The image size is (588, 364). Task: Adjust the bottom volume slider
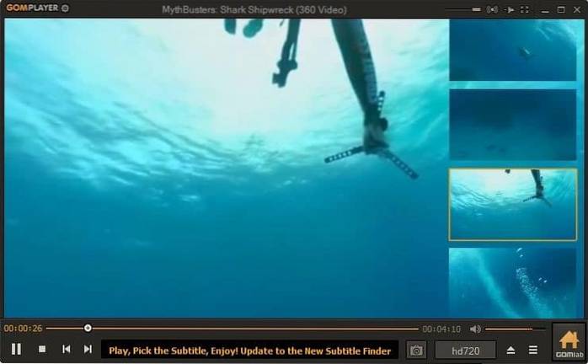514,329
